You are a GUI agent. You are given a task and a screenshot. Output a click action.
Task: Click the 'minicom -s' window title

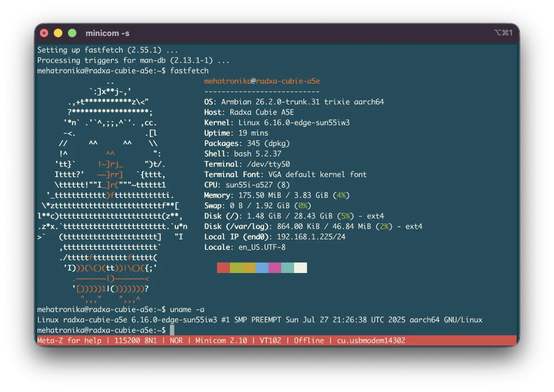tap(108, 33)
